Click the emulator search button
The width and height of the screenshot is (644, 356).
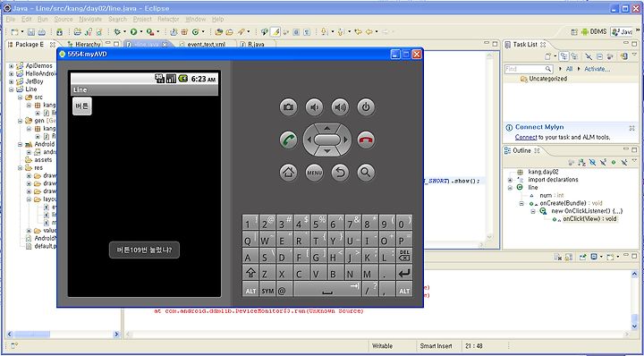[366, 173]
